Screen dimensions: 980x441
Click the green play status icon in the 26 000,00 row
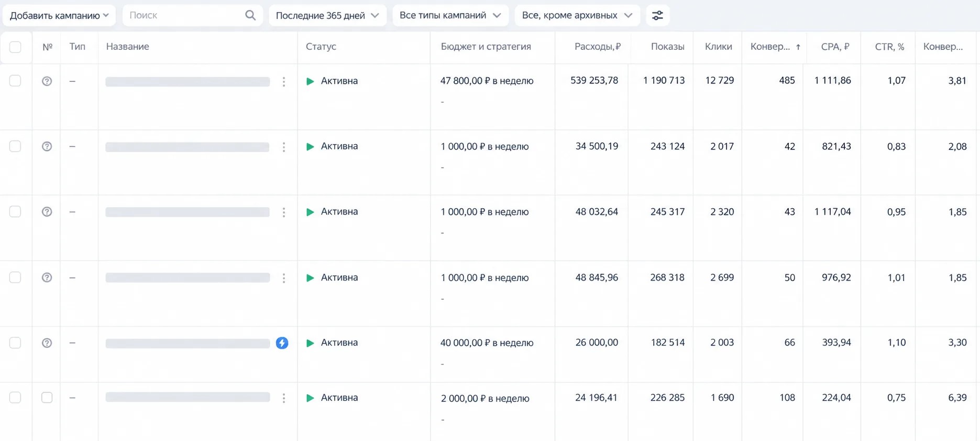tap(310, 343)
